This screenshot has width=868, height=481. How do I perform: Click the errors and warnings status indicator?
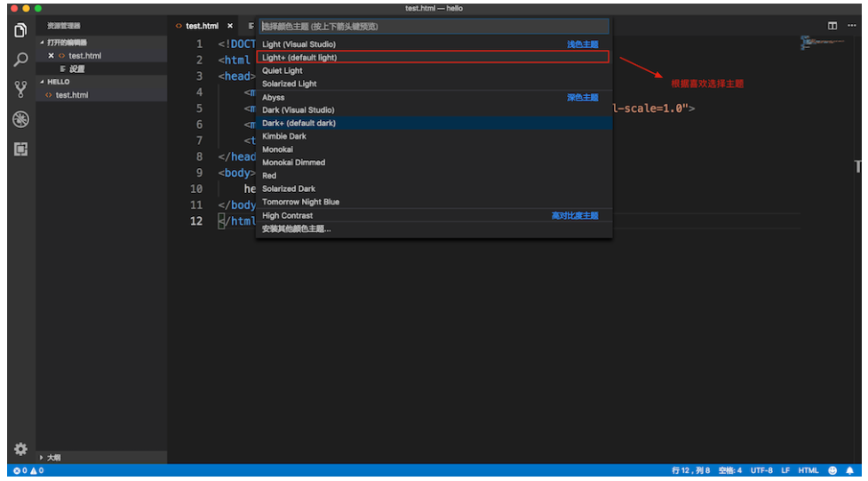28,470
